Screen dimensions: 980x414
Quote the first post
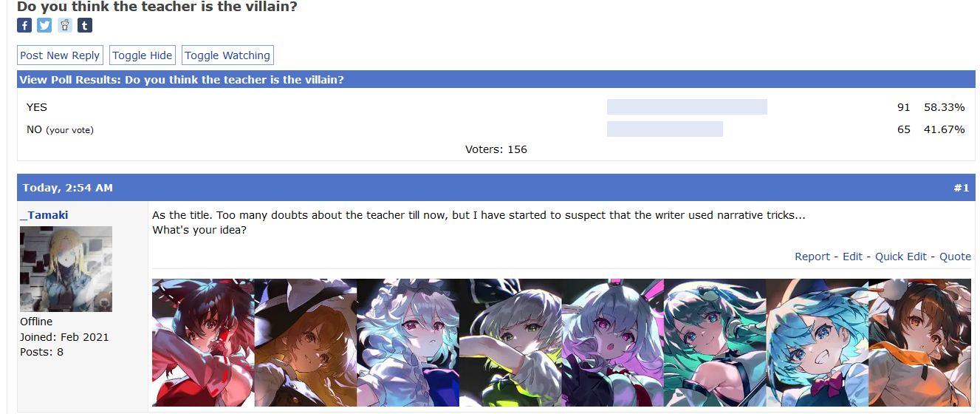pos(955,257)
